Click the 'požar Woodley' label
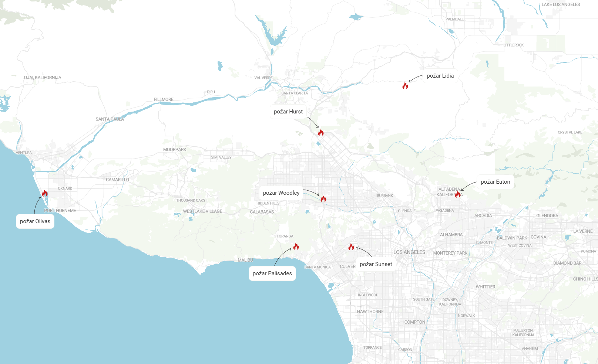598x364 pixels. (x=281, y=193)
